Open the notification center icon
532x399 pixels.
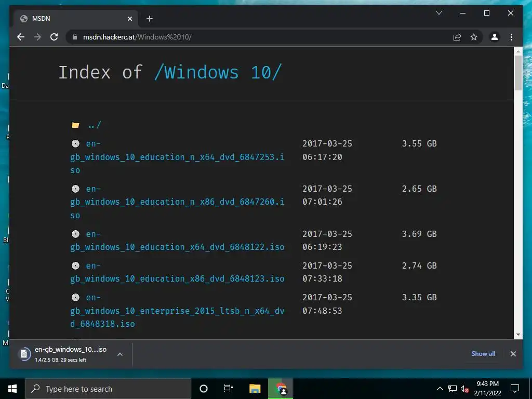pyautogui.click(x=515, y=389)
